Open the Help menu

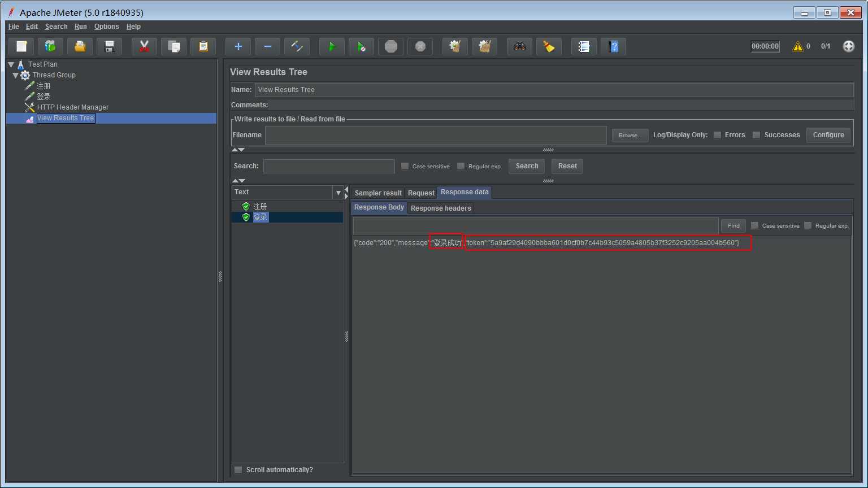pyautogui.click(x=133, y=27)
